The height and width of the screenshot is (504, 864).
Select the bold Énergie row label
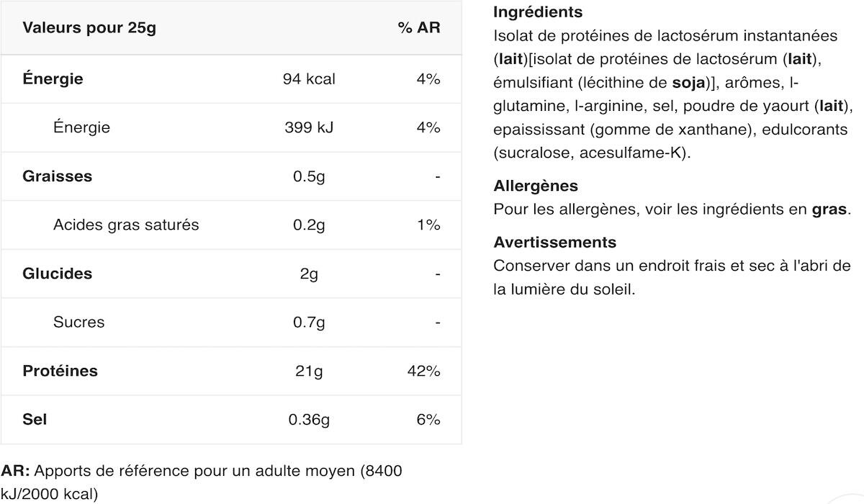coord(53,79)
